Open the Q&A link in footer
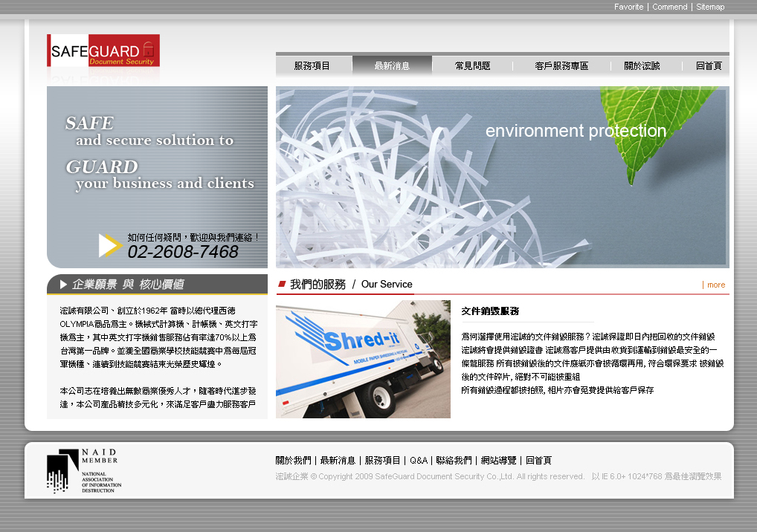 (x=419, y=461)
